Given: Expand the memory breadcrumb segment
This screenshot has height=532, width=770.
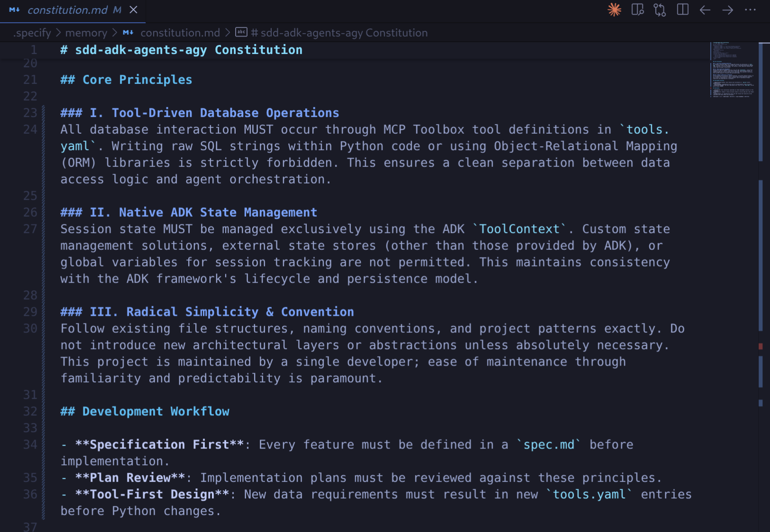Looking at the screenshot, I should pyautogui.click(x=86, y=33).
